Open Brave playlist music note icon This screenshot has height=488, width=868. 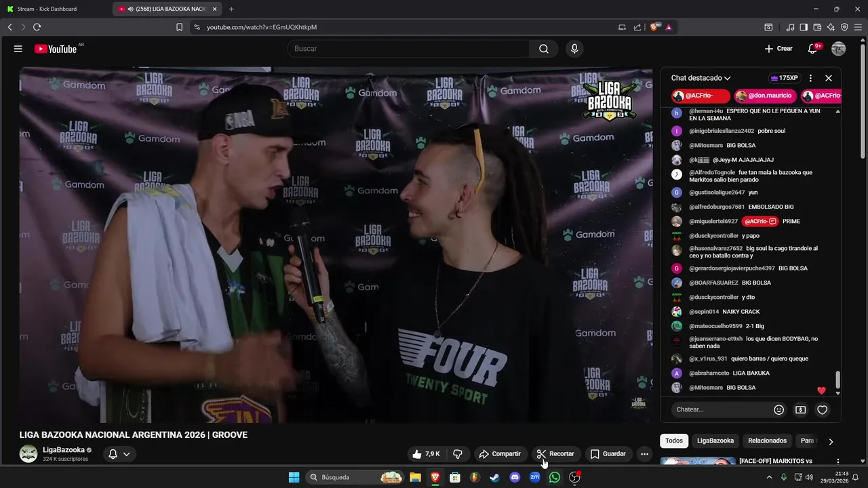(x=790, y=27)
